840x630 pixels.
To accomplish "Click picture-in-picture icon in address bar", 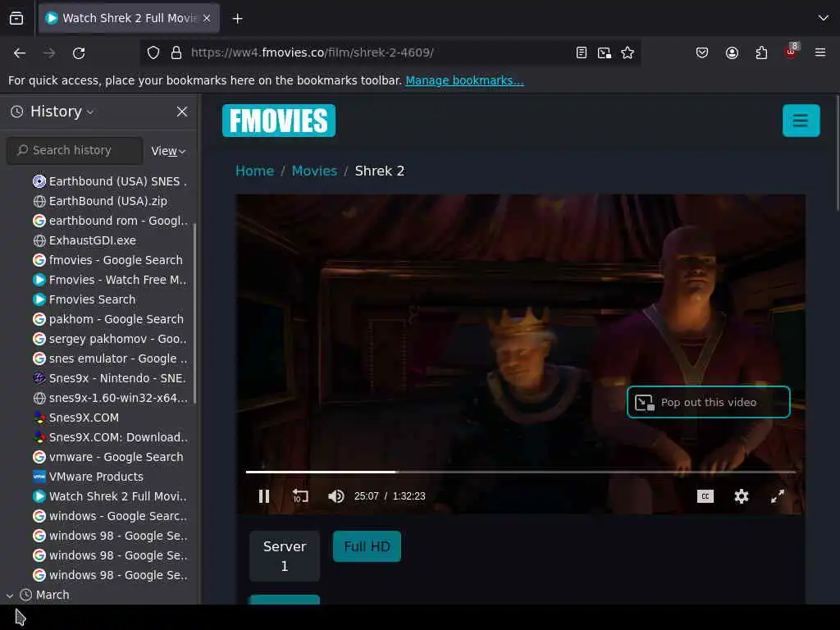I will click(605, 52).
